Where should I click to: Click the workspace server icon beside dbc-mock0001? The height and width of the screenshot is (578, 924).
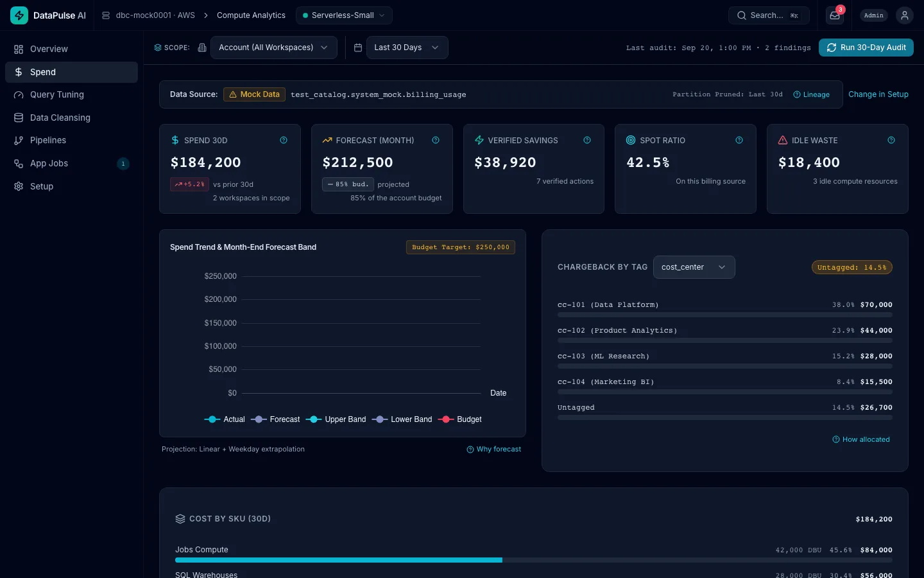pyautogui.click(x=106, y=15)
